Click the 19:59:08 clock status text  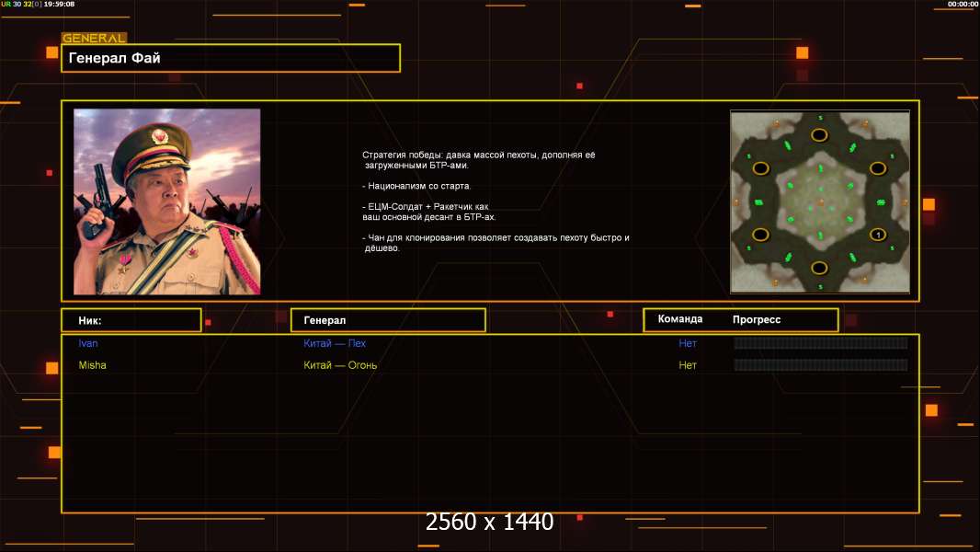point(59,4)
